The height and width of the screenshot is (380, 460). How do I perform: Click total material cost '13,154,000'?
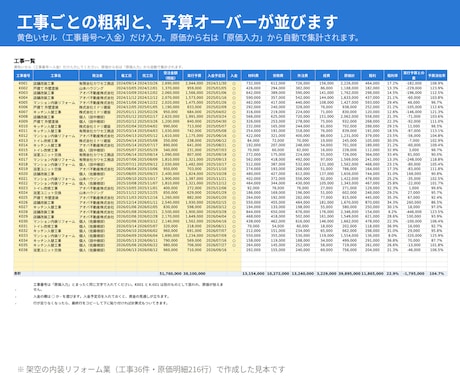253,274
